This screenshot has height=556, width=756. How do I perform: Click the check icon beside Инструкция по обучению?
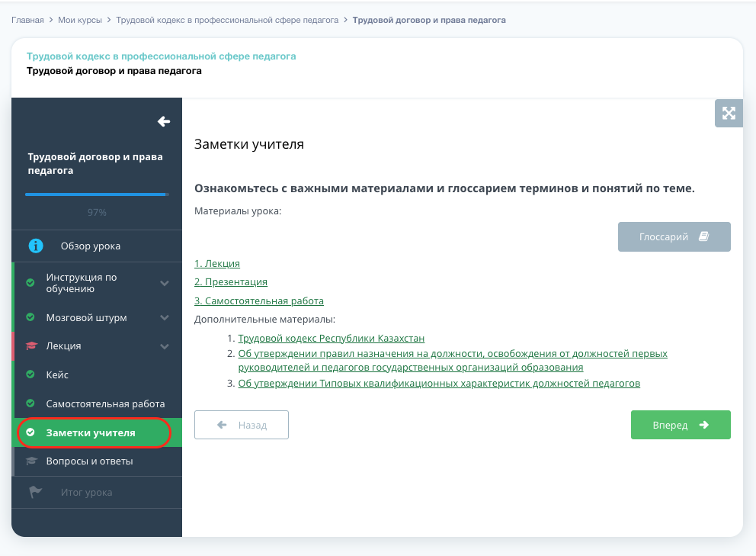tap(30, 283)
